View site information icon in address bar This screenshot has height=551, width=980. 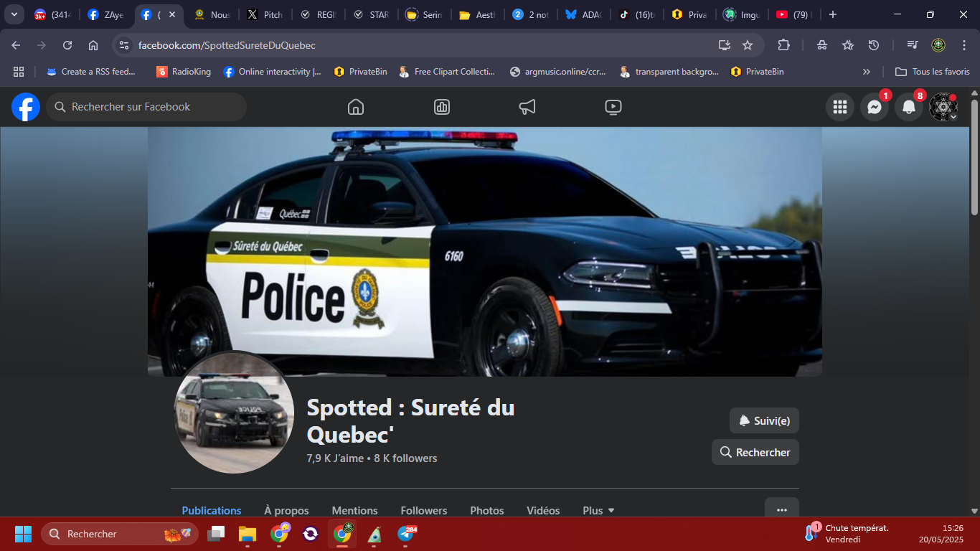coord(124,45)
